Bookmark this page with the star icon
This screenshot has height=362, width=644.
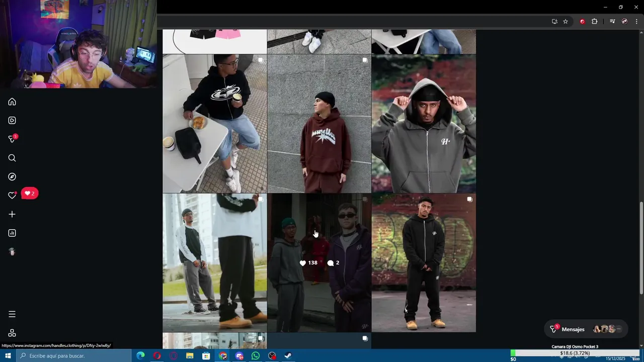(x=566, y=21)
